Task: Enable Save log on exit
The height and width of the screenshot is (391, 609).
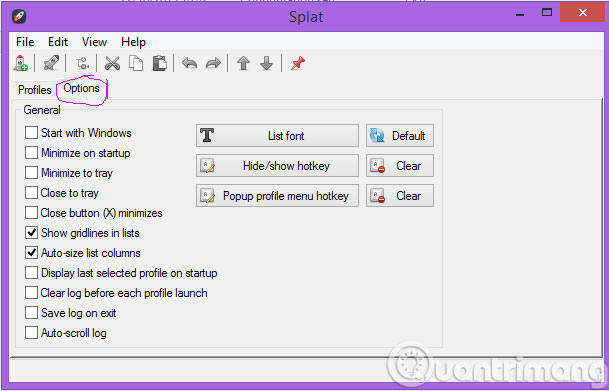Action: tap(31, 313)
